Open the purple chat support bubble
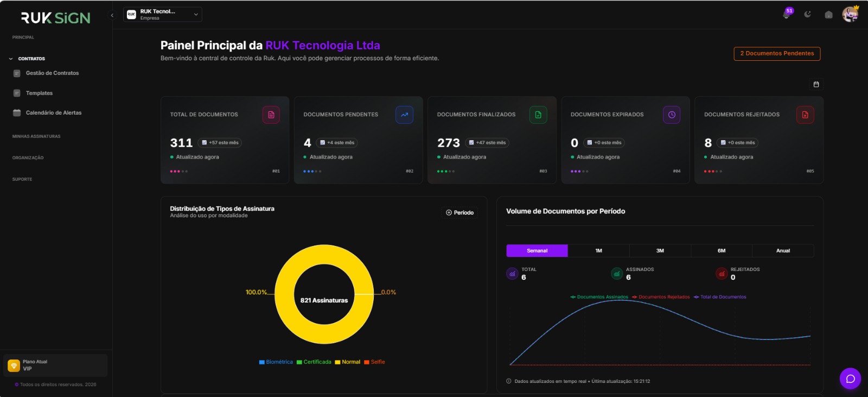 click(x=850, y=379)
